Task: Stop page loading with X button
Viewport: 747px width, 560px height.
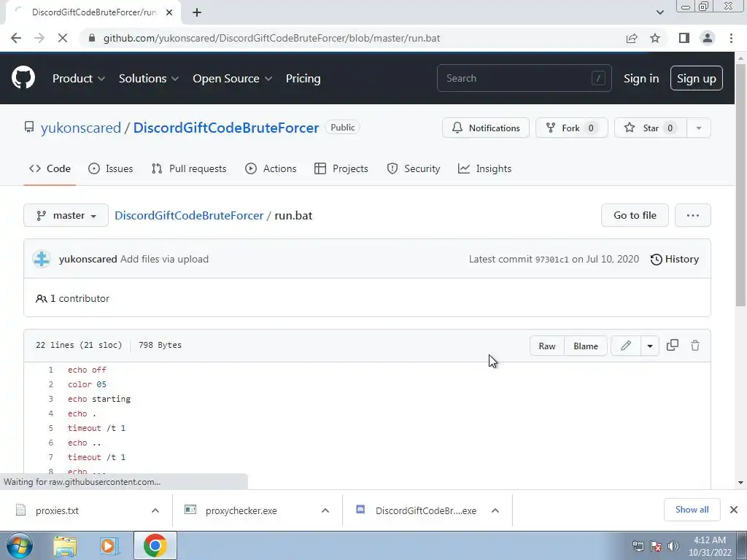Action: (63, 38)
